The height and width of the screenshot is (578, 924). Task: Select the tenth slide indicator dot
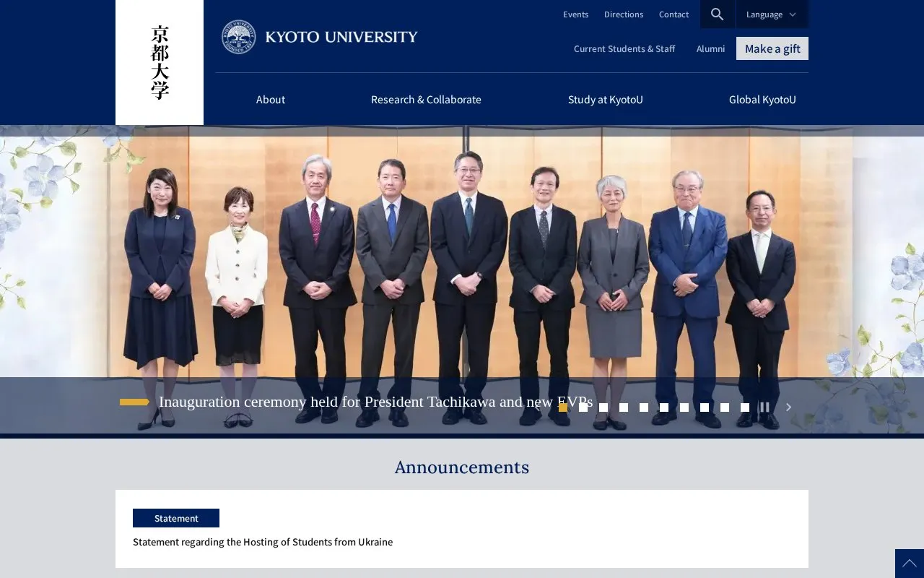point(745,407)
